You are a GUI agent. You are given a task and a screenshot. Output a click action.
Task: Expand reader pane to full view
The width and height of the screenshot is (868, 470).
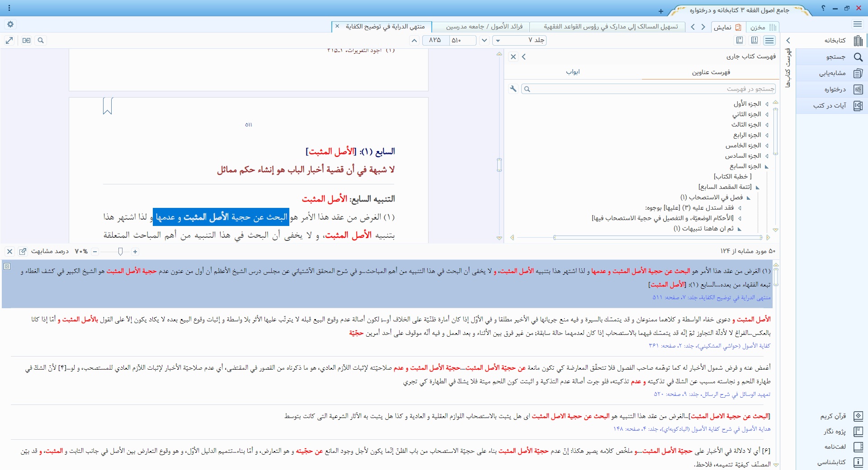tap(9, 41)
